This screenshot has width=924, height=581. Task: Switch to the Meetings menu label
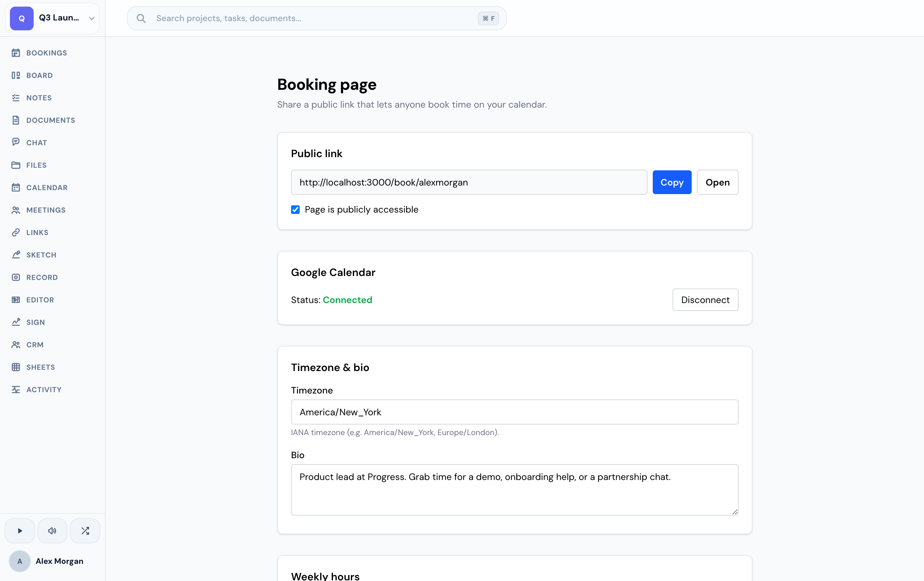pos(46,210)
